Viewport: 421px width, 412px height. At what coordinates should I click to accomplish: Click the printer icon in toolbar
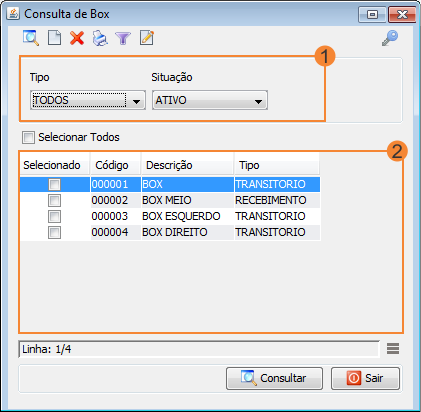tap(100, 38)
